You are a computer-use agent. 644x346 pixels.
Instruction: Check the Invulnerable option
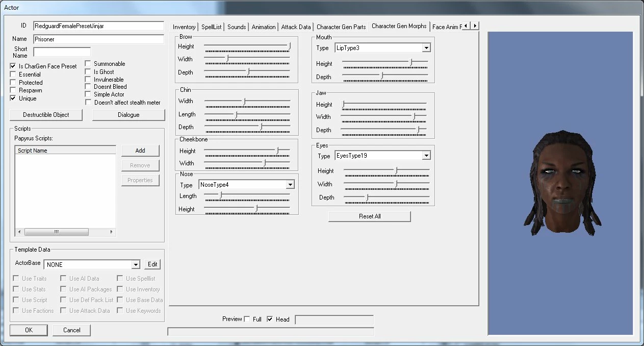pyautogui.click(x=88, y=80)
